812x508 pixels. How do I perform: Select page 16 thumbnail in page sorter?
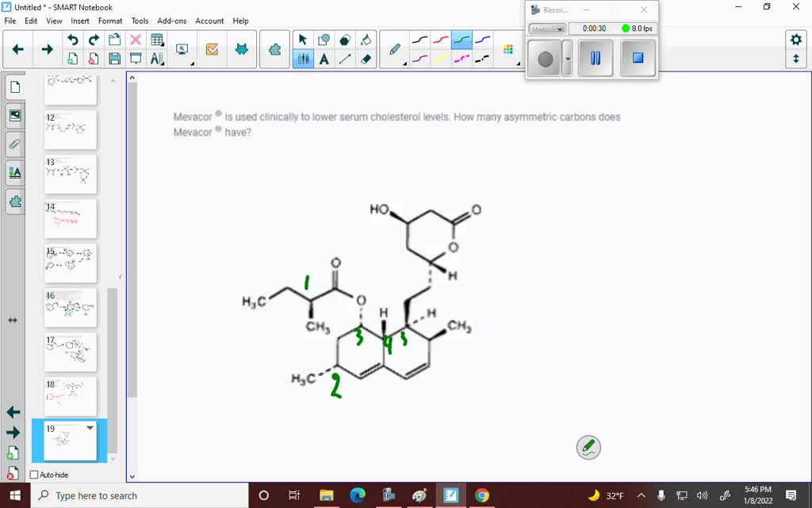click(x=71, y=306)
